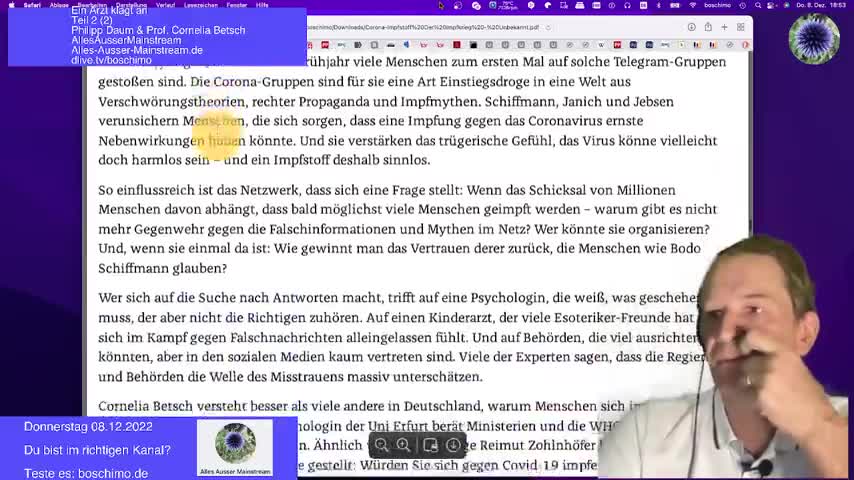This screenshot has height=480, width=854.
Task: Click the WeChat-style chat icon in menu bar
Action: click(476, 5)
